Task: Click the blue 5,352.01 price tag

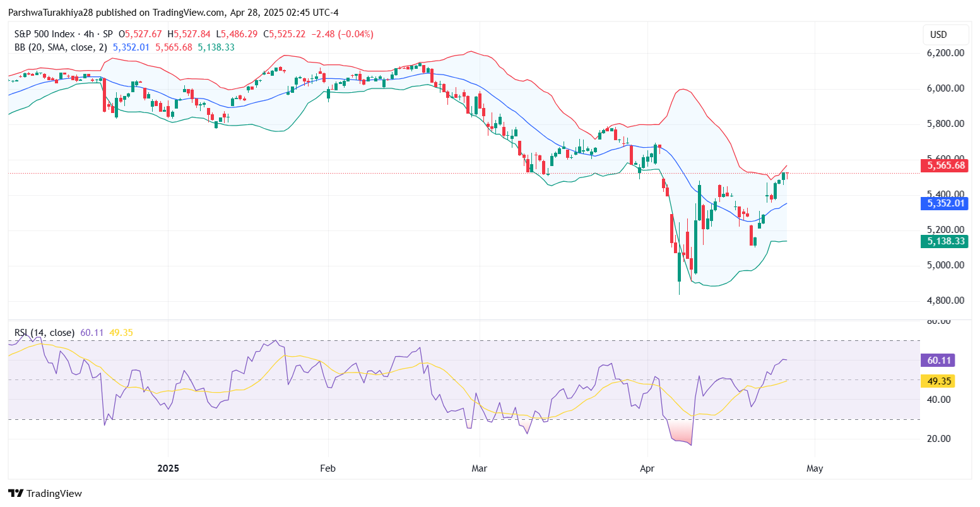Action: [x=944, y=203]
